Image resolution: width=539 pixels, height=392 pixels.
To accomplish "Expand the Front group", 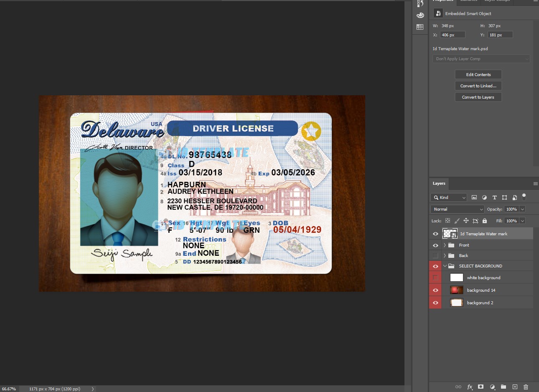I will click(x=445, y=245).
